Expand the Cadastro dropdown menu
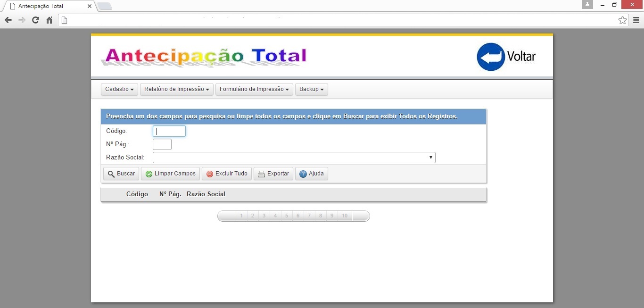This screenshot has height=308, width=644. [x=120, y=89]
